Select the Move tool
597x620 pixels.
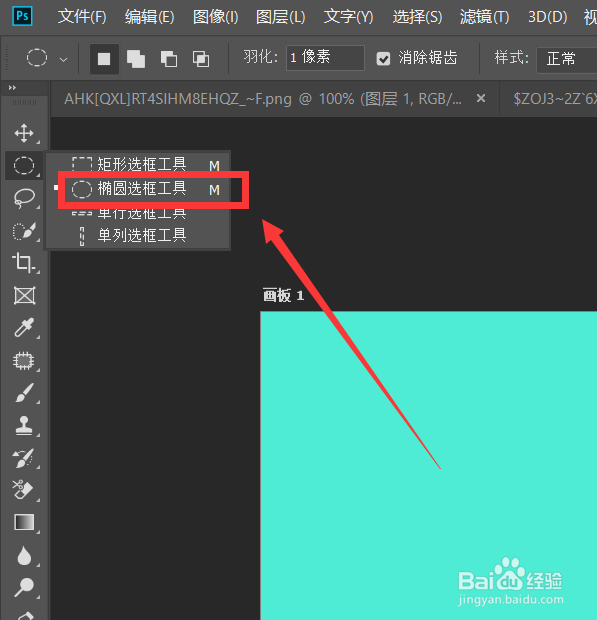[x=24, y=133]
